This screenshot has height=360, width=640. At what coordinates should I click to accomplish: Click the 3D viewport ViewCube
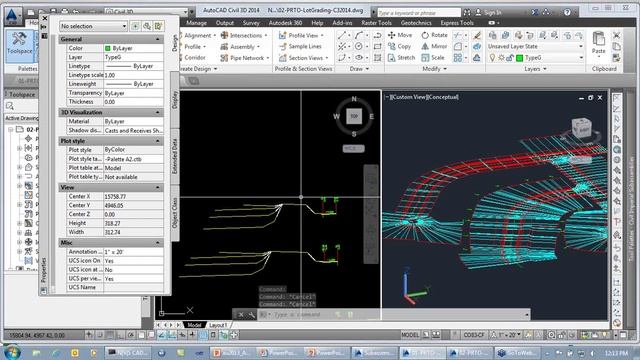point(582,127)
